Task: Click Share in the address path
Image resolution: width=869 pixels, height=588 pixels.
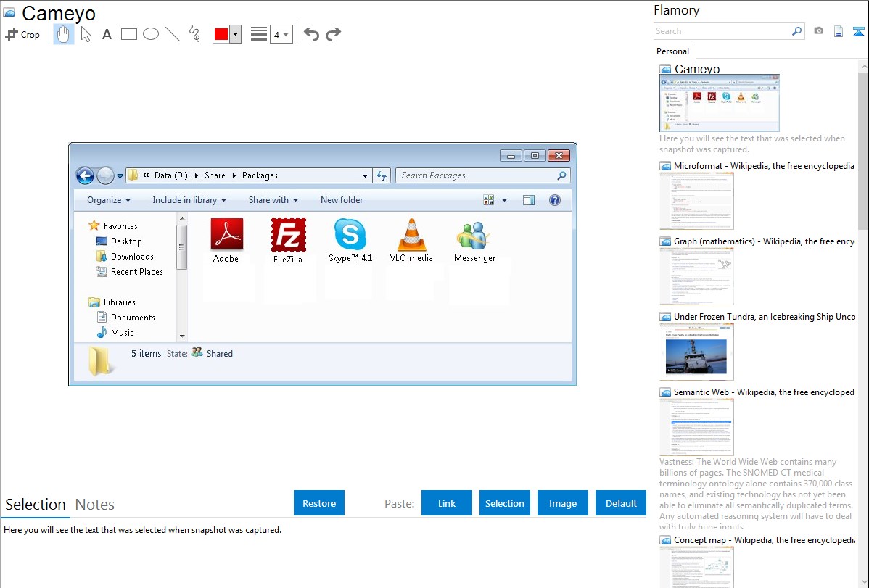Action: 215,175
